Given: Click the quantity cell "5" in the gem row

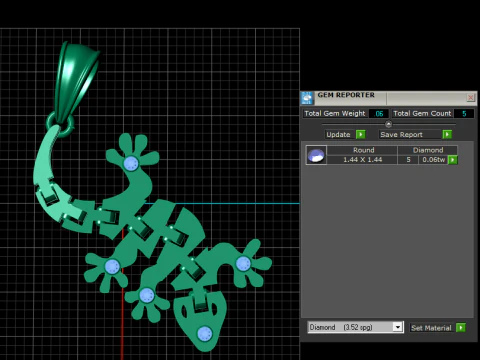Looking at the screenshot, I should pos(408,160).
